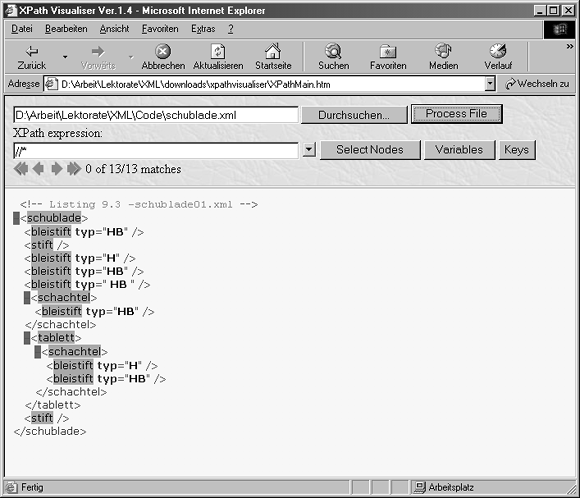Click the highlighted schublade opening tag
This screenshot has height=498, width=580.
(54, 218)
